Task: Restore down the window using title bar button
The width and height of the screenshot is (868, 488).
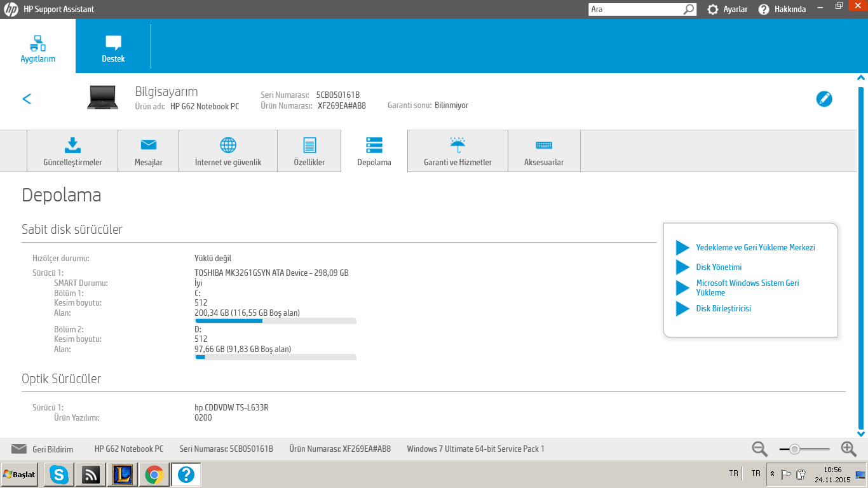Action: click(x=839, y=6)
